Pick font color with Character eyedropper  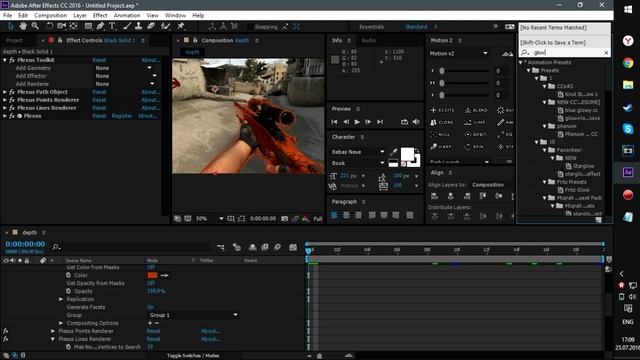coord(393,152)
